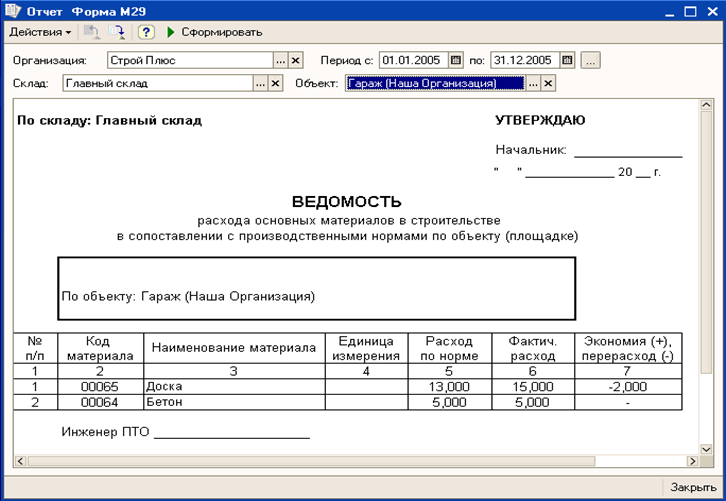Click the horizontal scrollbar right arrow

[693, 461]
